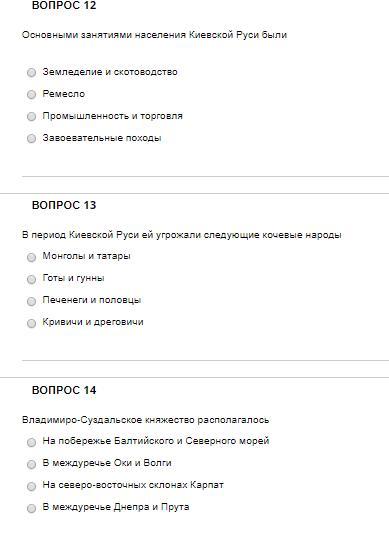This screenshot has width=389, height=540.
Task: Click the В междуречье Оки и Волги label
Action: point(107,463)
